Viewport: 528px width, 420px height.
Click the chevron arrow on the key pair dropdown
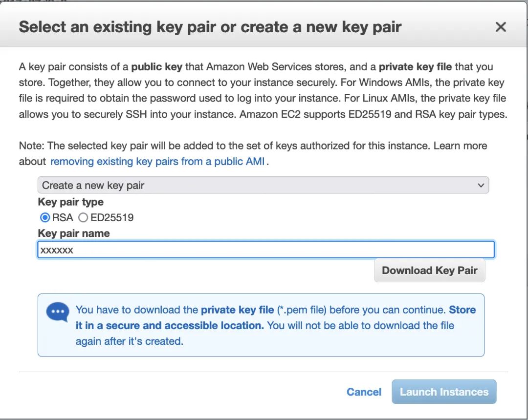click(481, 186)
